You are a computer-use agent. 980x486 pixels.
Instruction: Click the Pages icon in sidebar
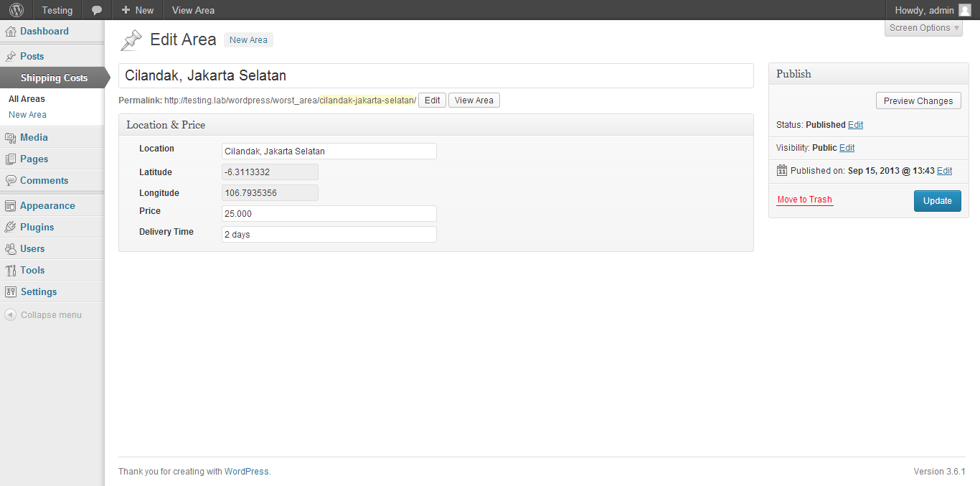11,159
